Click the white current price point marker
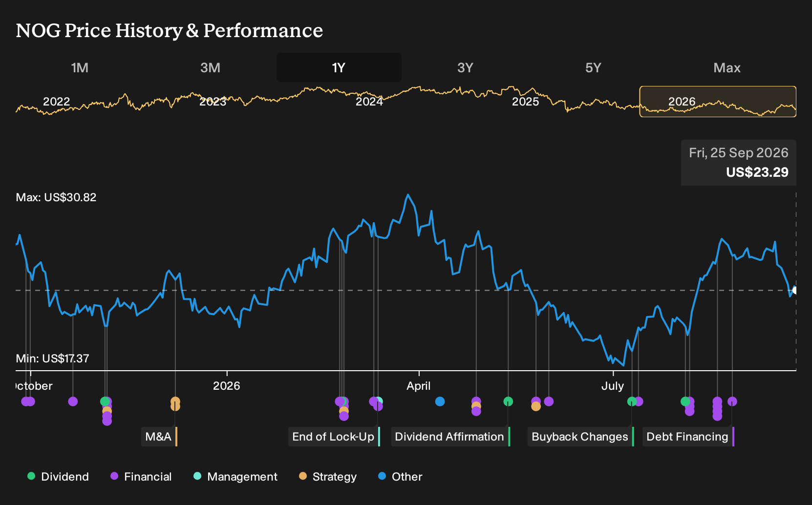The width and height of the screenshot is (812, 505). pyautogui.click(x=795, y=291)
